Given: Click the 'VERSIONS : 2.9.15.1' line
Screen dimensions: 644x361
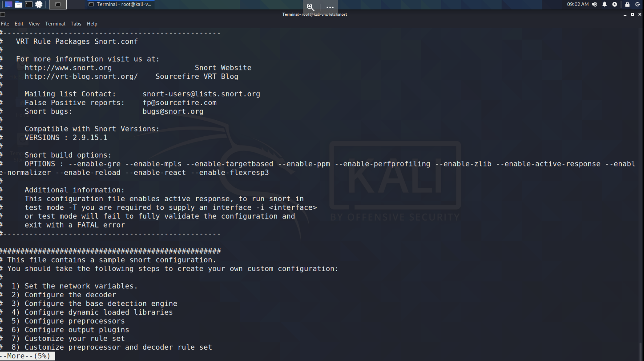Looking at the screenshot, I should (x=66, y=138).
